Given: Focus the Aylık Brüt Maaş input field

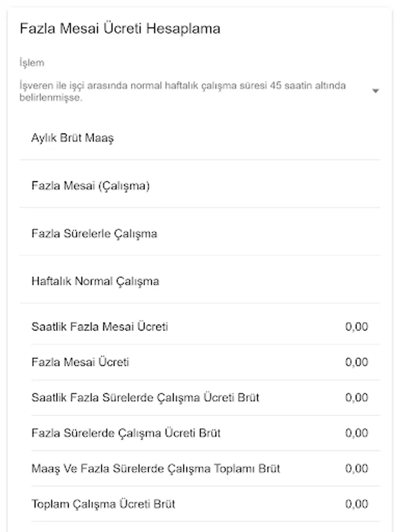Looking at the screenshot, I should point(199,139).
